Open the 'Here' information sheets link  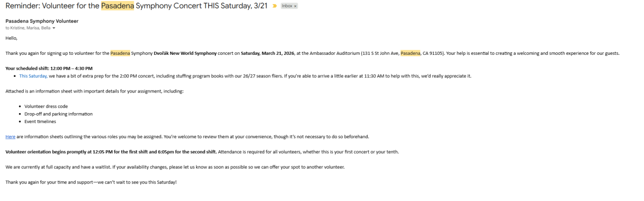pyautogui.click(x=10, y=136)
